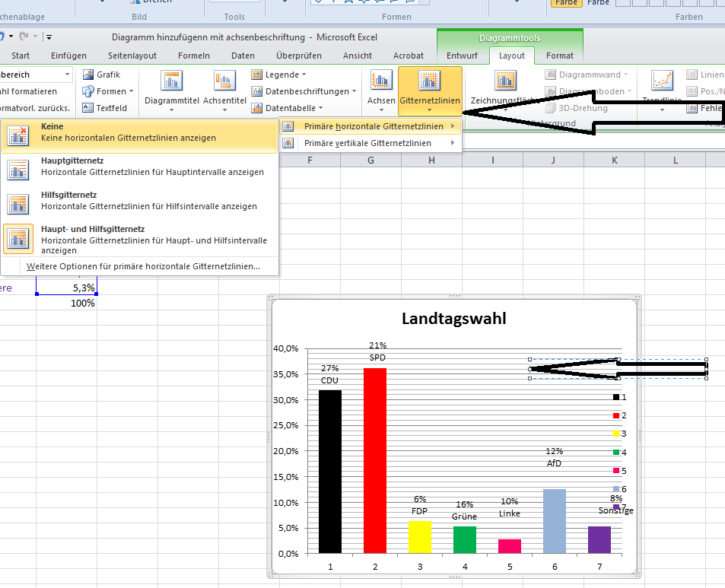
Task: Click the Zeichnungsfläche icon
Action: tap(504, 82)
